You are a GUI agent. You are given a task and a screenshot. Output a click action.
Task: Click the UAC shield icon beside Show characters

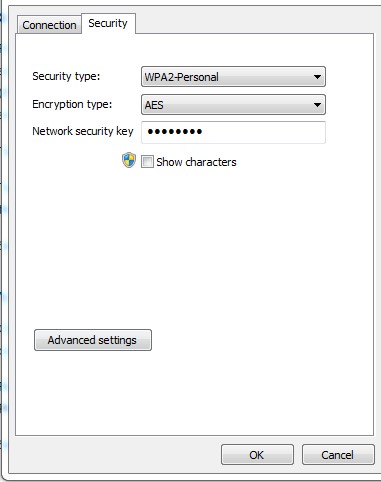129,160
